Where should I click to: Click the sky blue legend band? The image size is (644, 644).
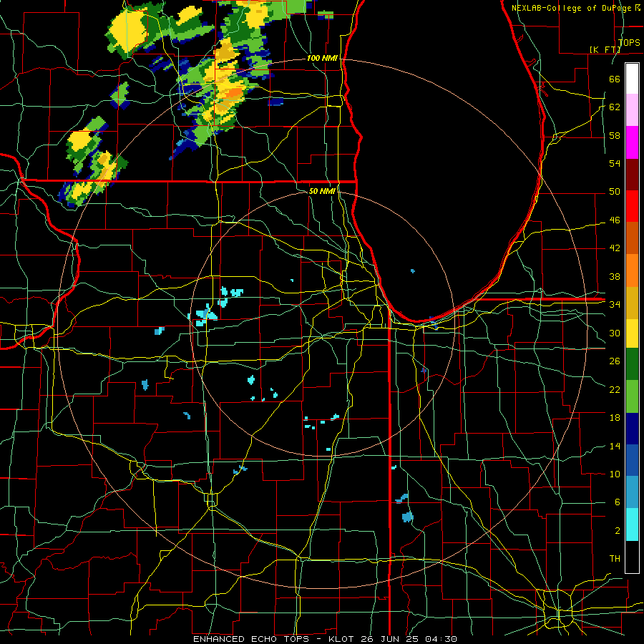tap(632, 492)
